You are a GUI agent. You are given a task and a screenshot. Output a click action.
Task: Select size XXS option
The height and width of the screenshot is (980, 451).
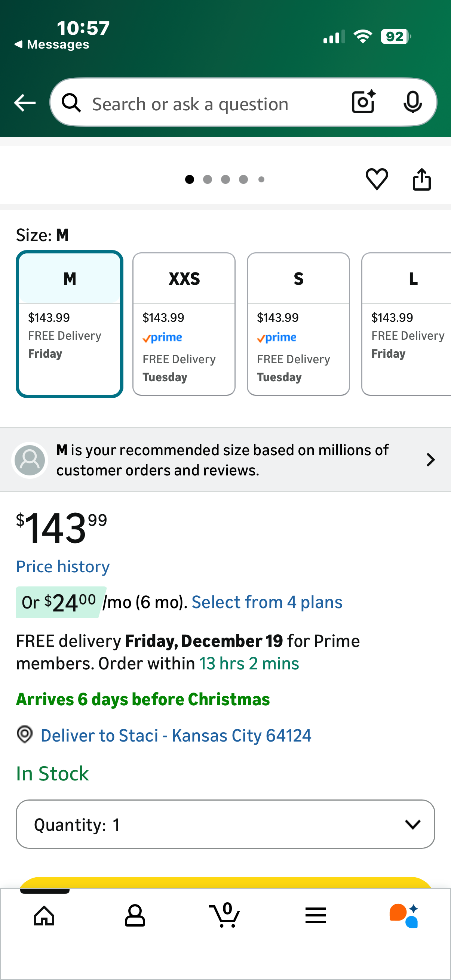point(184,323)
